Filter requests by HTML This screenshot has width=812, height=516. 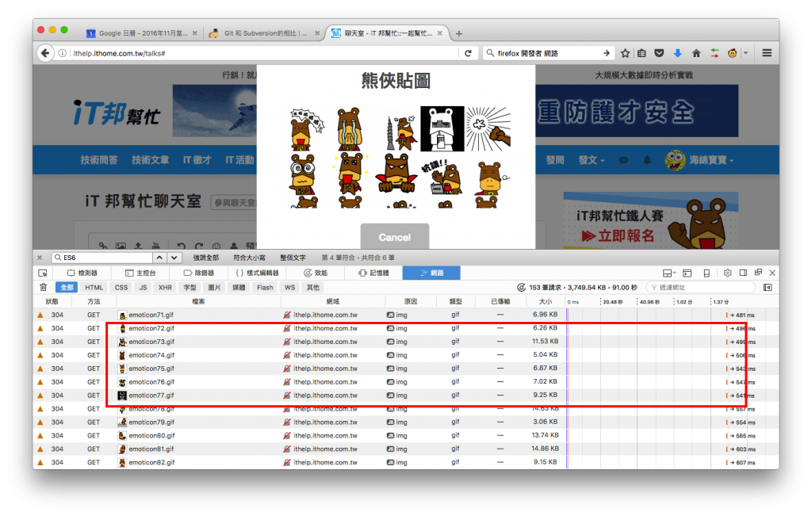pyautogui.click(x=94, y=287)
